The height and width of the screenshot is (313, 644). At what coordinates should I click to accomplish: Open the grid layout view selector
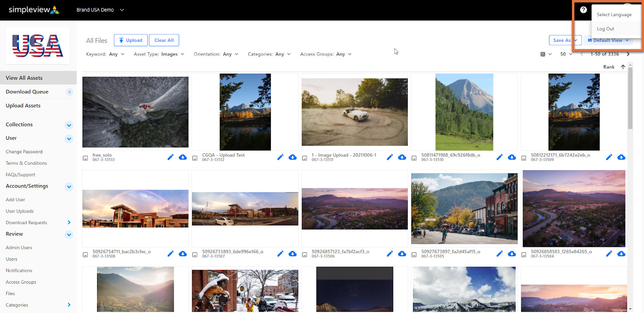click(546, 54)
